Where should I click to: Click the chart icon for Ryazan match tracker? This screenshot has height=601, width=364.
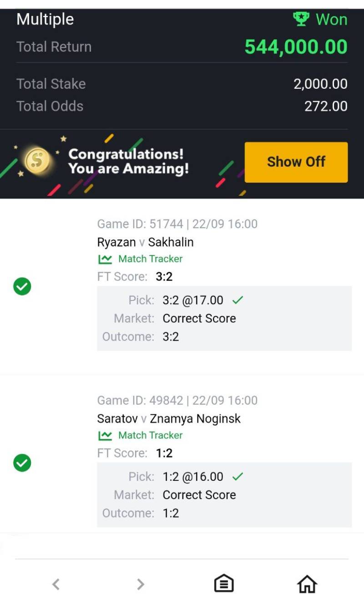[105, 259]
